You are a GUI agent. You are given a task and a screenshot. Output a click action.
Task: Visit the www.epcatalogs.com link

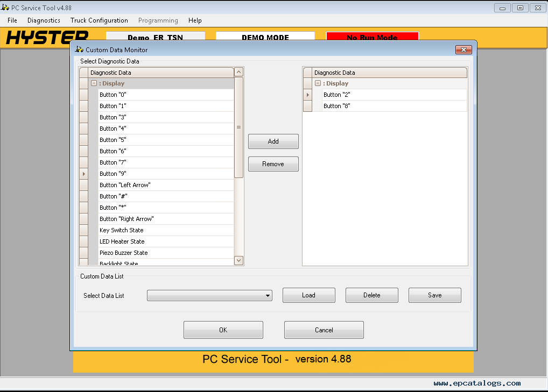[x=476, y=383]
